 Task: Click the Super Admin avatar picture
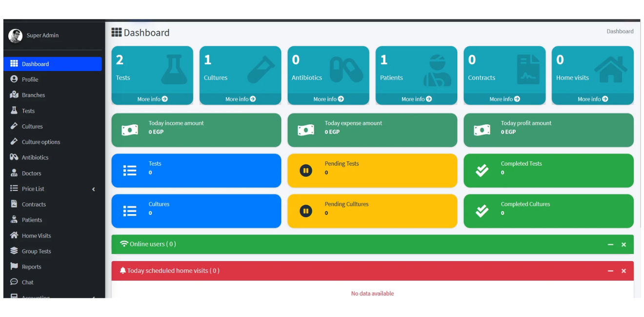click(16, 36)
